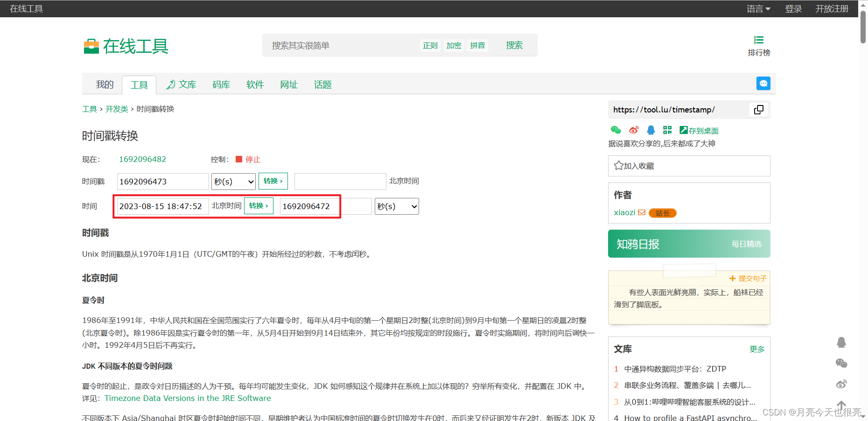This screenshot has height=421, width=868.
Task: Open article How to profile a FastAPI asynchro...
Action: point(690,417)
